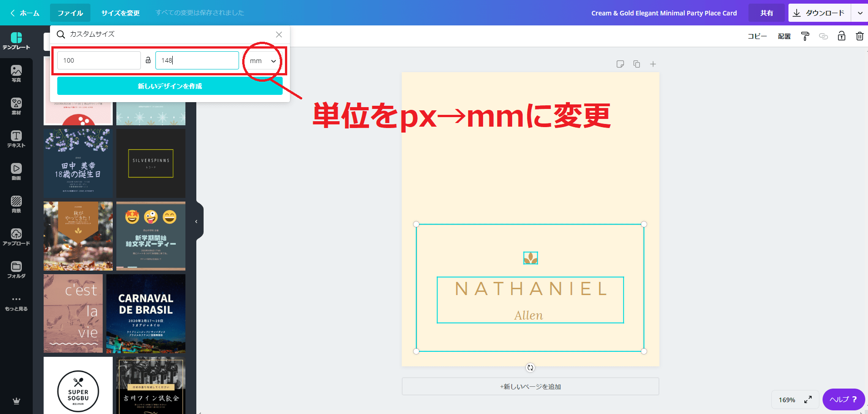
Task: Click 新しいデザインを作成 button
Action: coord(170,86)
